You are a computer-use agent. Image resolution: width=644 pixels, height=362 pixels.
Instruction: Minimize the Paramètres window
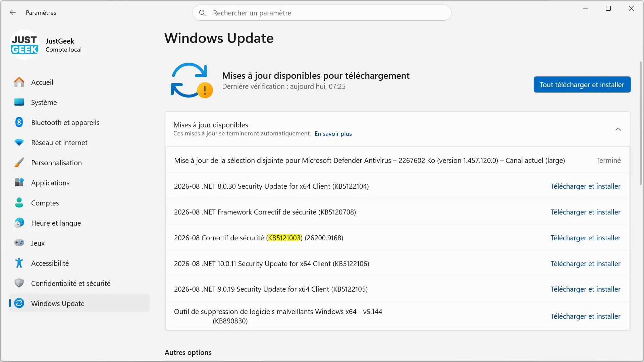(585, 8)
